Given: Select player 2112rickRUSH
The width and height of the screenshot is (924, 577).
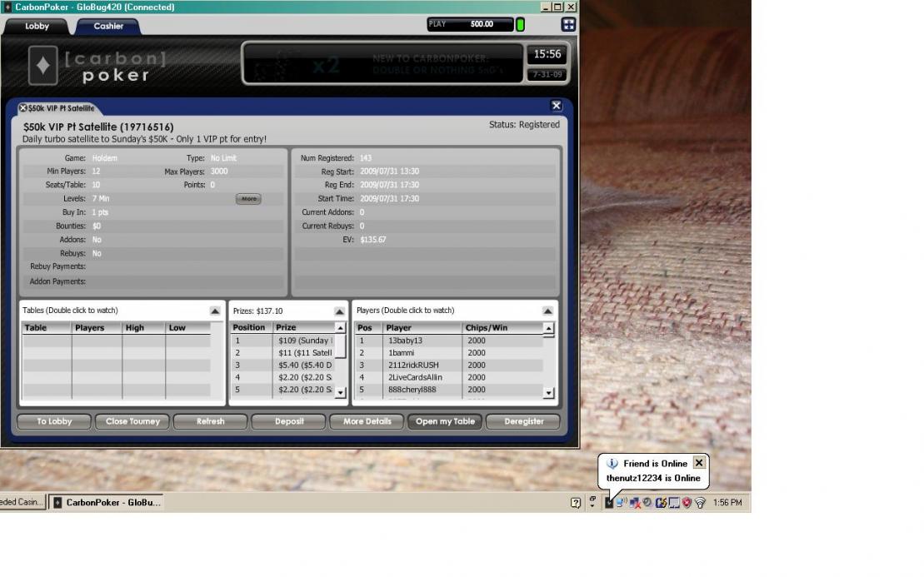Looking at the screenshot, I should coord(449,366).
